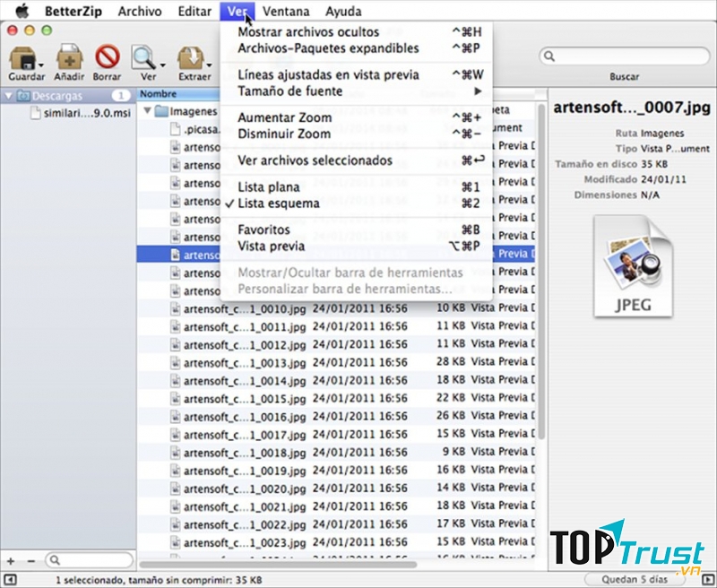Click the sidebar filter search field
Image resolution: width=717 pixels, height=588 pixels.
[89, 560]
